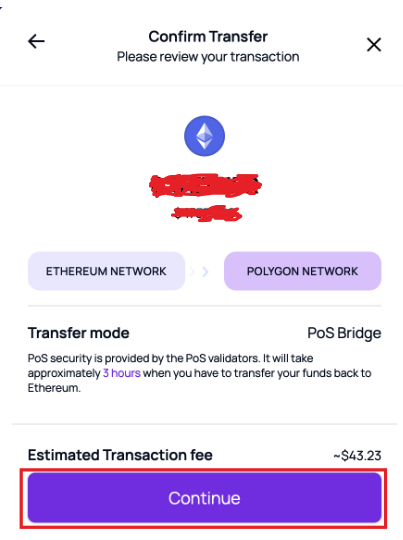Open the 3 hours link

(x=122, y=373)
